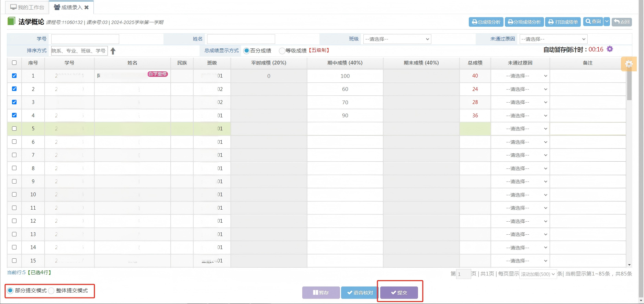The width and height of the screenshot is (644, 304).
Task: Select the 等级成绩 display option
Action: [282, 51]
